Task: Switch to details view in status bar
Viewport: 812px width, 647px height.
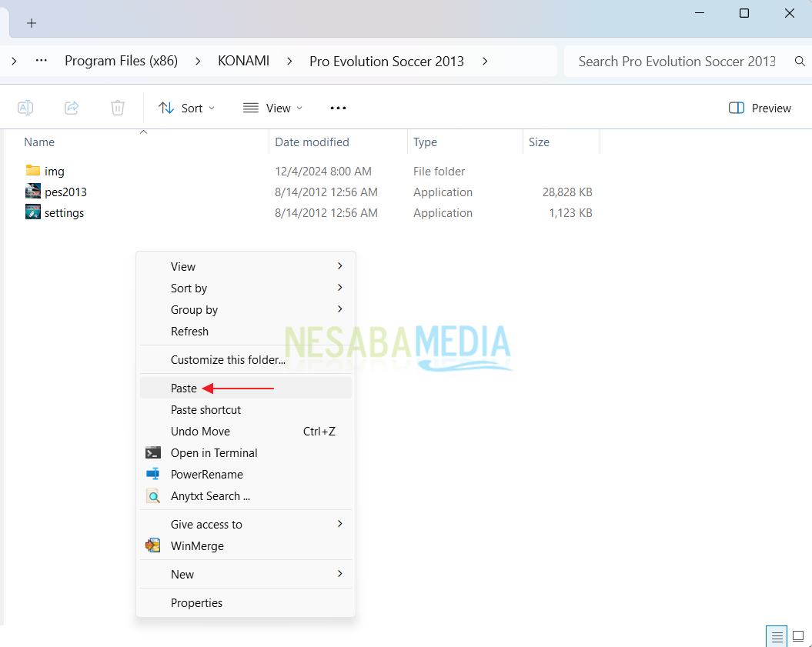Action: (x=777, y=636)
